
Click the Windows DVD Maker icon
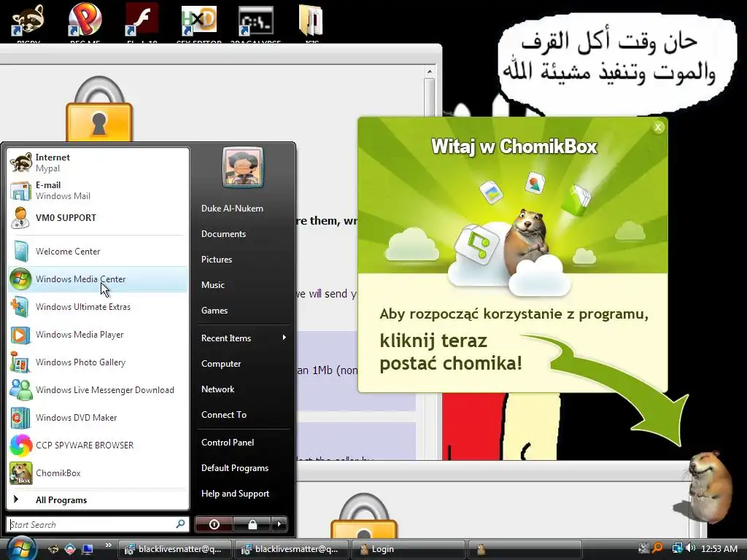point(20,418)
